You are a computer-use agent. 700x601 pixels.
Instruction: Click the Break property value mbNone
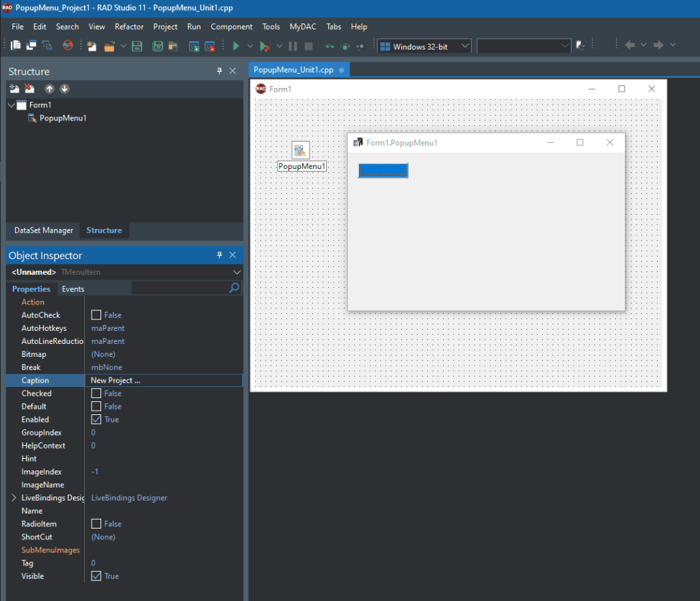(107, 367)
